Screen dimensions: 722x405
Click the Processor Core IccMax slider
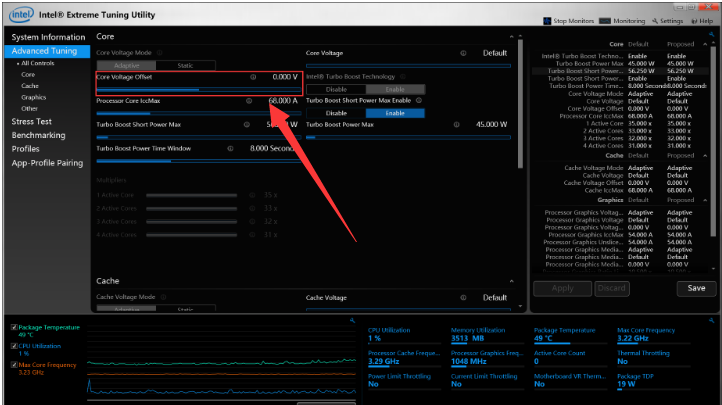(198, 113)
